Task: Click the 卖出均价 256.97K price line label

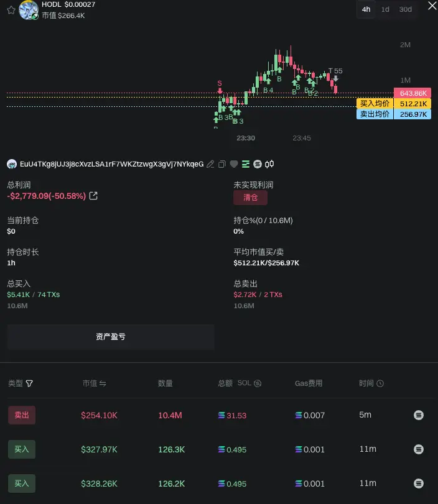Action: [394, 114]
